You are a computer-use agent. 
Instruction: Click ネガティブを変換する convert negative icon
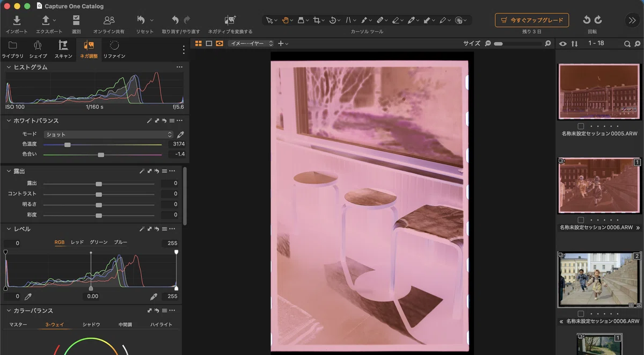(x=230, y=20)
